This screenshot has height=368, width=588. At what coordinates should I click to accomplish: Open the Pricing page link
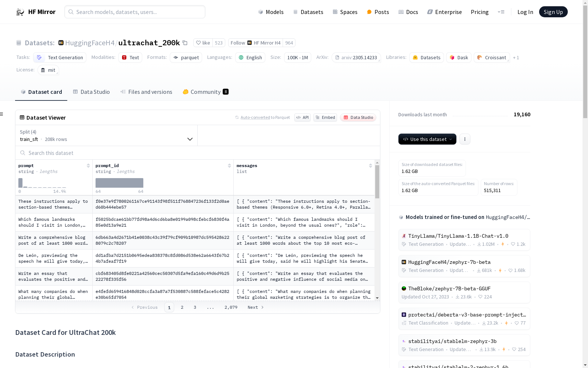(480, 12)
